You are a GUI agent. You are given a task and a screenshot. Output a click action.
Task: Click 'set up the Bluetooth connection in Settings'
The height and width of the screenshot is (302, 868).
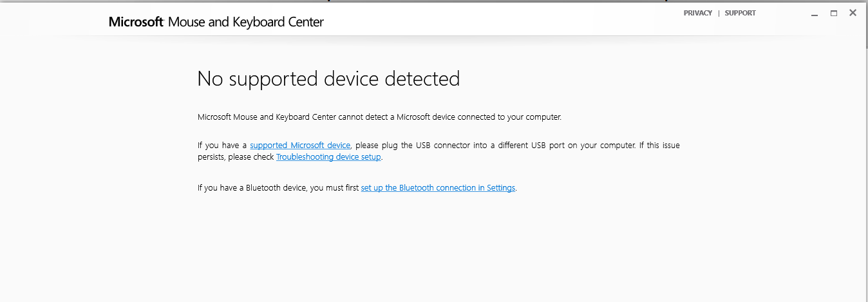(438, 188)
